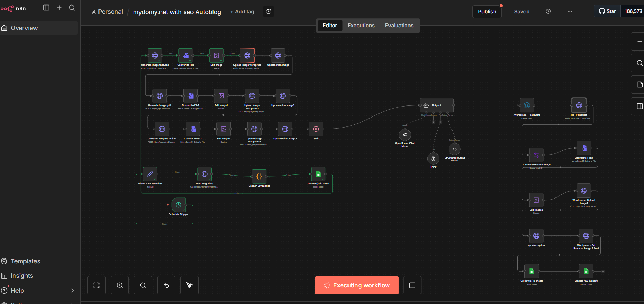Select the Schedule Trigger node

point(178,205)
